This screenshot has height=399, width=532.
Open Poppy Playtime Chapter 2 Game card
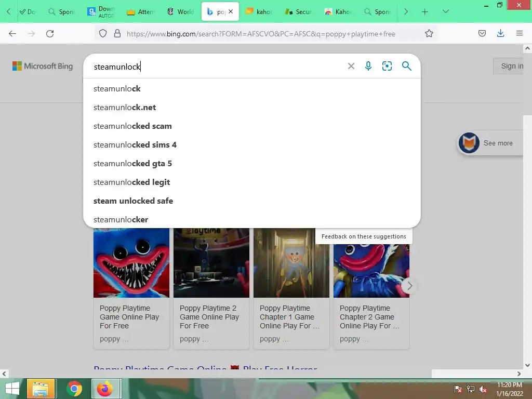coord(371,288)
